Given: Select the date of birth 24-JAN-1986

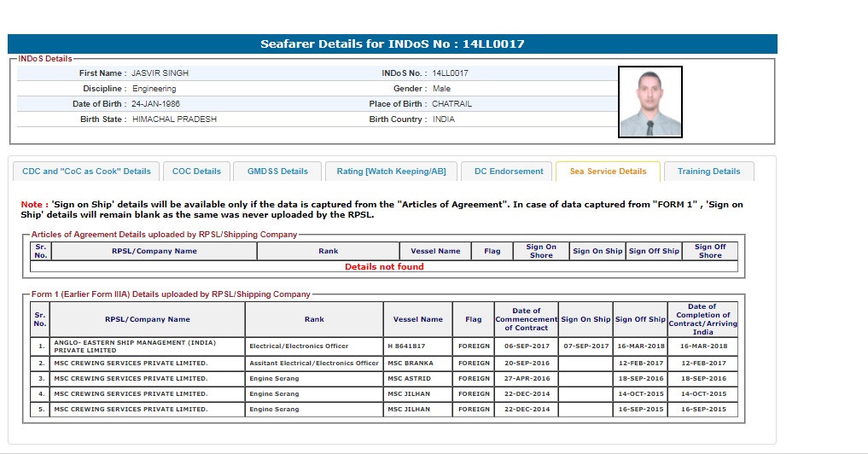Looking at the screenshot, I should click(x=155, y=104).
